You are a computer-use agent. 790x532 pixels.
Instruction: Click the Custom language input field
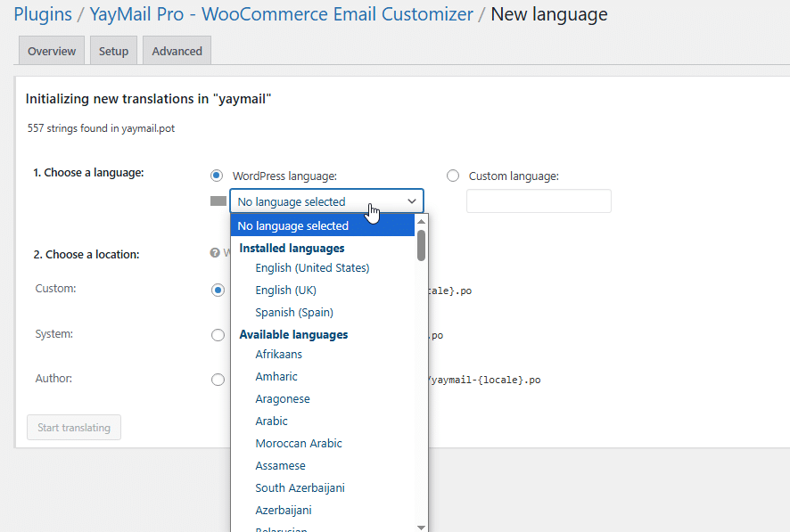pyautogui.click(x=539, y=201)
